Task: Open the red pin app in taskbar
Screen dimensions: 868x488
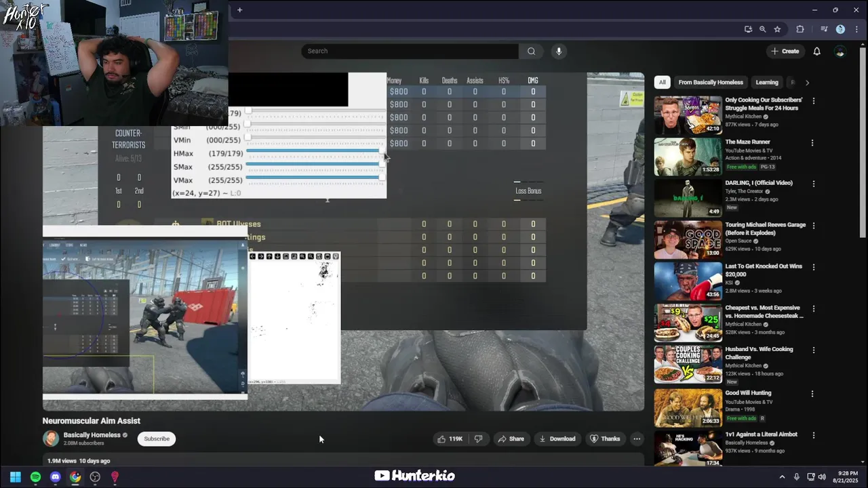Action: point(115,477)
